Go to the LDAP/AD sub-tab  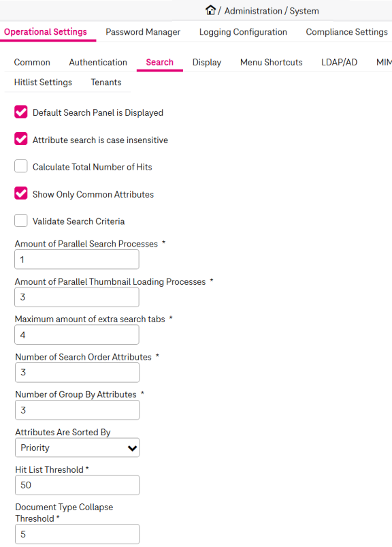(340, 62)
